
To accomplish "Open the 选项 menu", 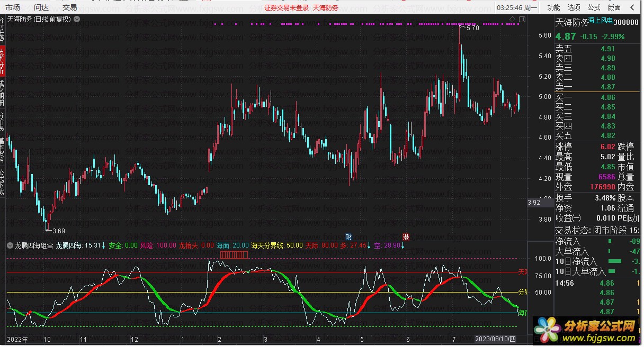I will [574, 7].
